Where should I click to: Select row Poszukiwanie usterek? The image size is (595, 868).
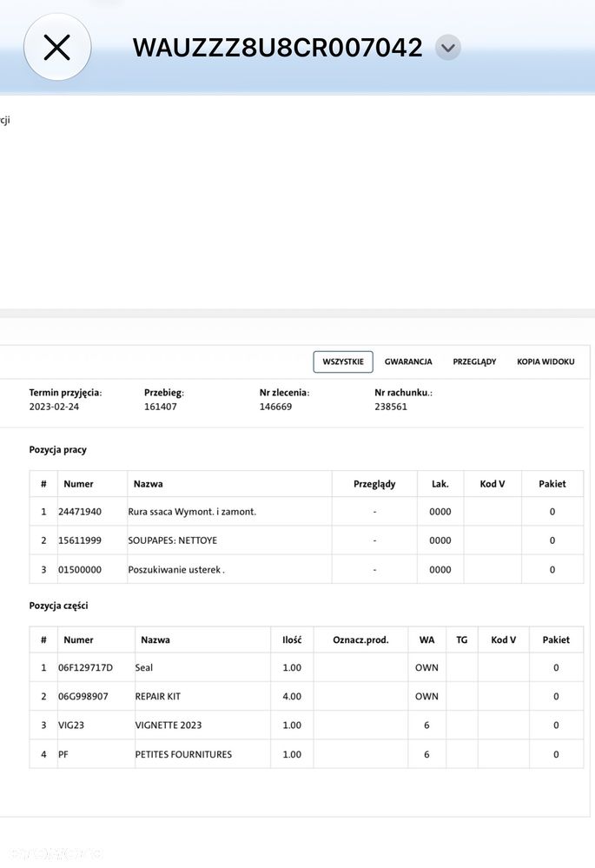pos(306,569)
